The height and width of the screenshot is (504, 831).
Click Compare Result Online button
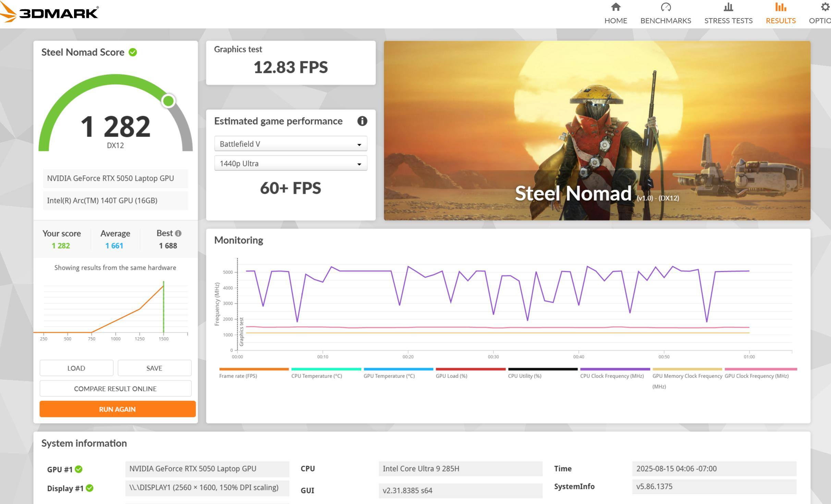tap(115, 389)
